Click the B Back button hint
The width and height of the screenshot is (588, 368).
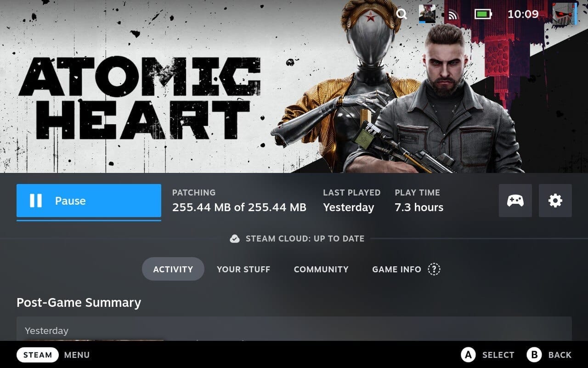549,355
